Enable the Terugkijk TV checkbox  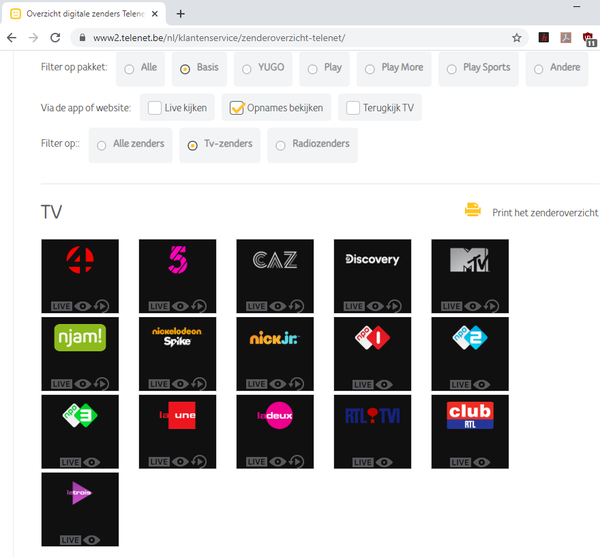(353, 108)
